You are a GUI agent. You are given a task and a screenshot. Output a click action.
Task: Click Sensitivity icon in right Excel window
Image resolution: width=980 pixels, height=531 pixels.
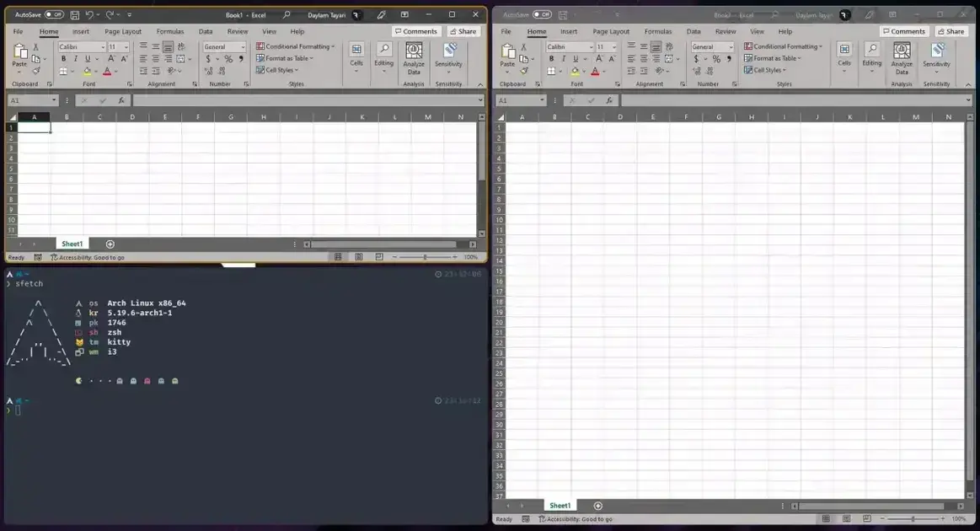[x=936, y=58]
